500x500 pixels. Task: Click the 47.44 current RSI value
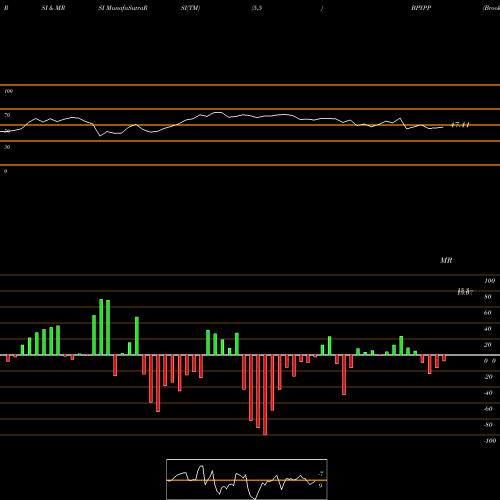(x=460, y=125)
